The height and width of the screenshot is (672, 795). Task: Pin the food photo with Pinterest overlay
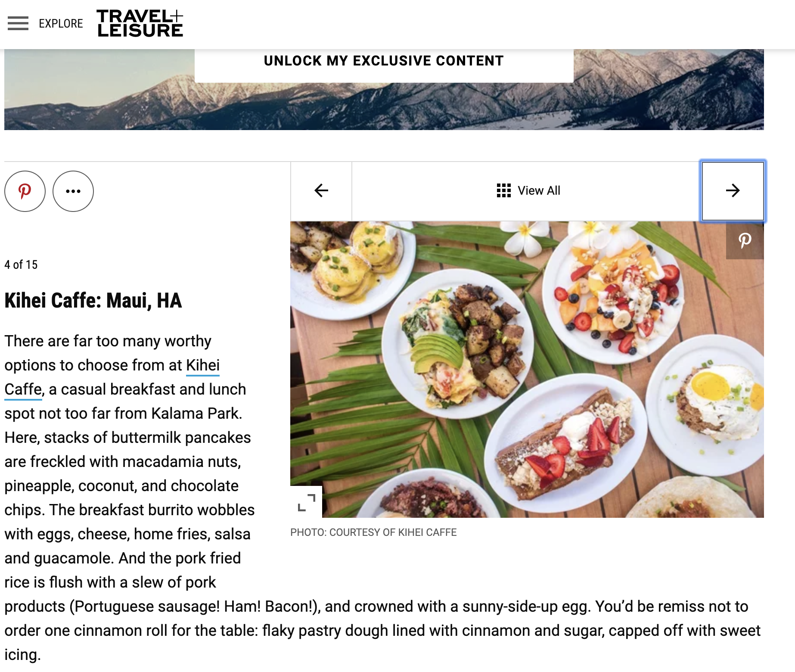coord(745,240)
